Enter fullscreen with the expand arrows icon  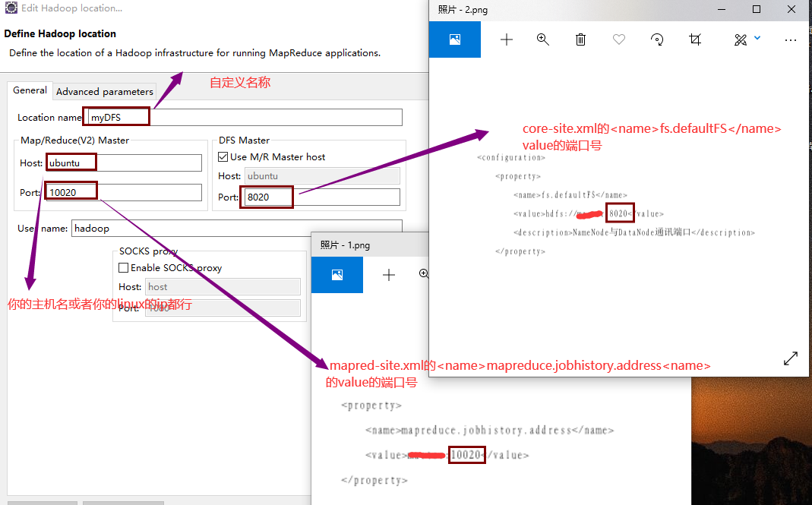[790, 358]
